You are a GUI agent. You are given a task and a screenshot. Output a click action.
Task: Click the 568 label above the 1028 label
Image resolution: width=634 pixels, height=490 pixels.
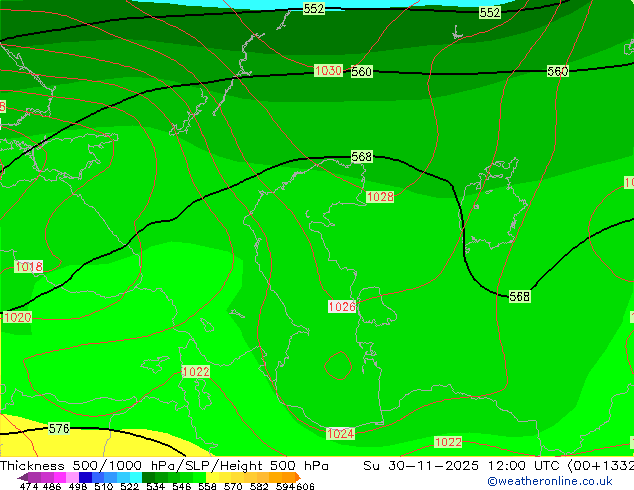361,157
